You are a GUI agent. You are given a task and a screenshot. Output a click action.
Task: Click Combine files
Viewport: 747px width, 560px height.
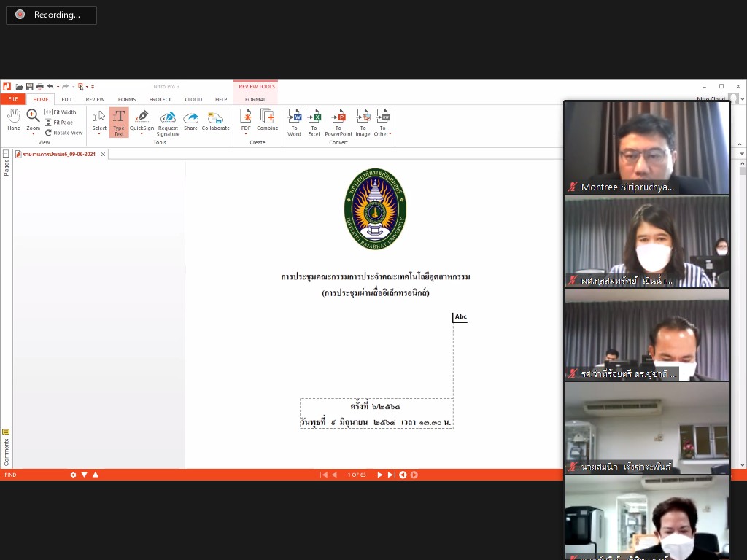pos(267,119)
